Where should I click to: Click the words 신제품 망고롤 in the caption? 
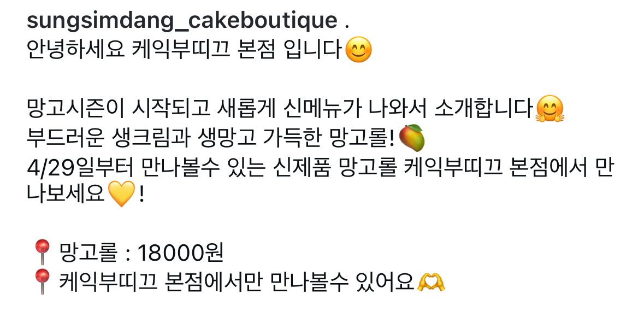pyautogui.click(x=335, y=168)
